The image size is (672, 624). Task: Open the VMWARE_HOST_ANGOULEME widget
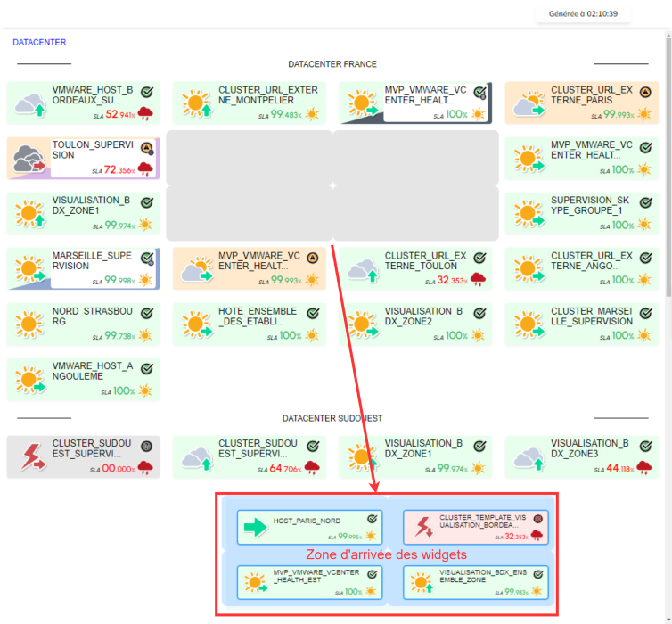tap(83, 380)
